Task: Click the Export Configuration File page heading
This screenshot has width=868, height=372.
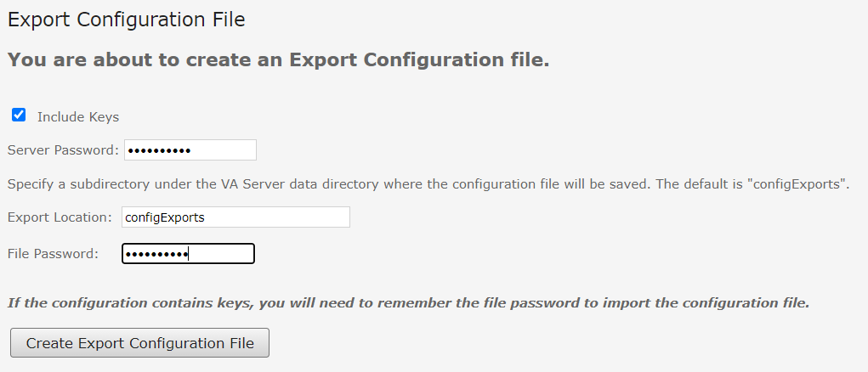Action: [126, 20]
